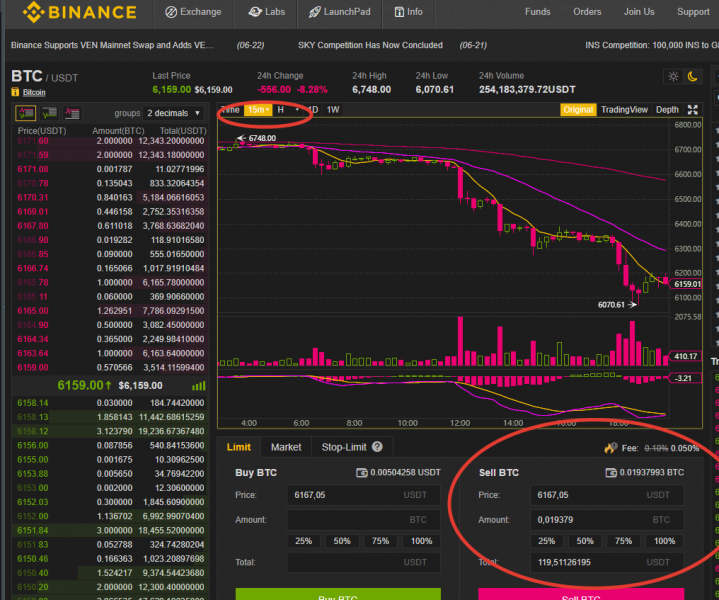Open the Info menu

(x=409, y=12)
